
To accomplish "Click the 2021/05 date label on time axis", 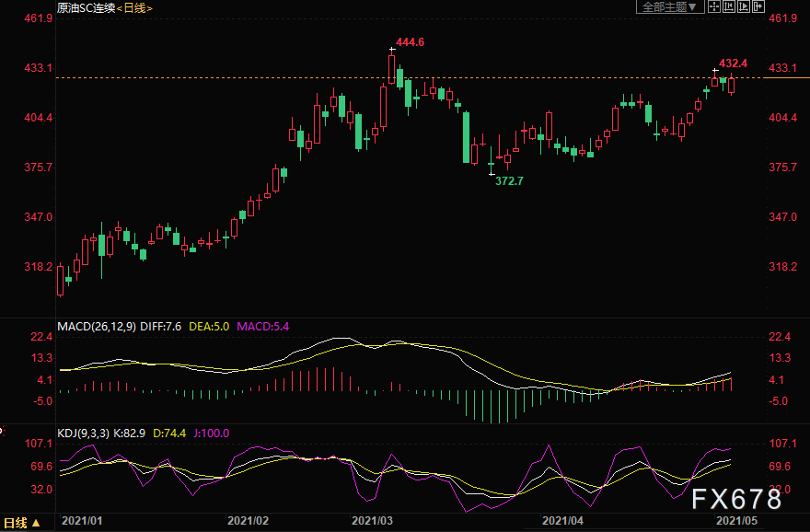I will 736,521.
